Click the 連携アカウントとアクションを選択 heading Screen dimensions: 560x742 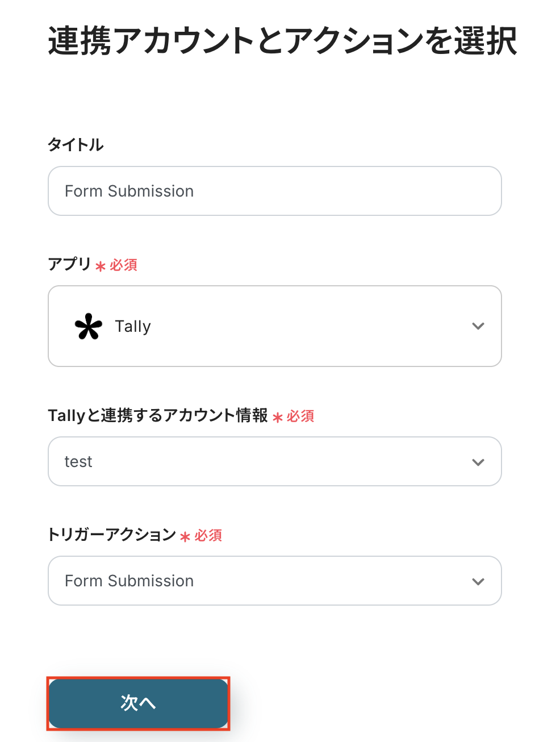pos(282,41)
